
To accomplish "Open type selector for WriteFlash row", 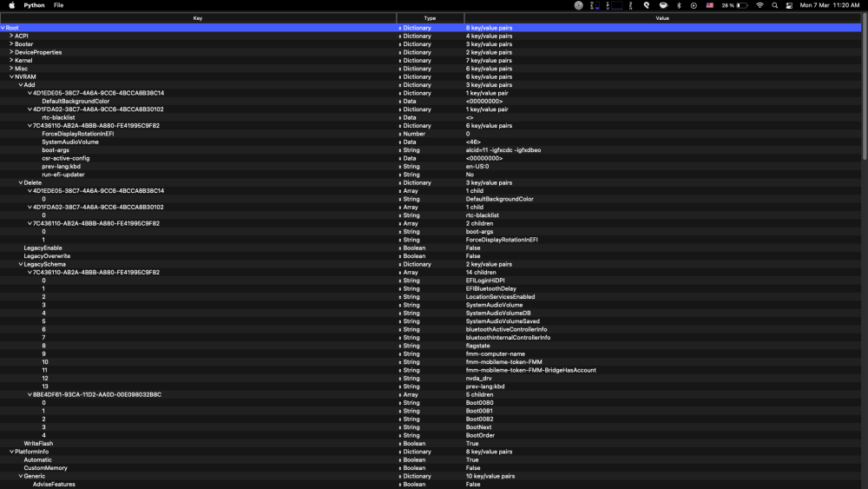I will click(400, 444).
